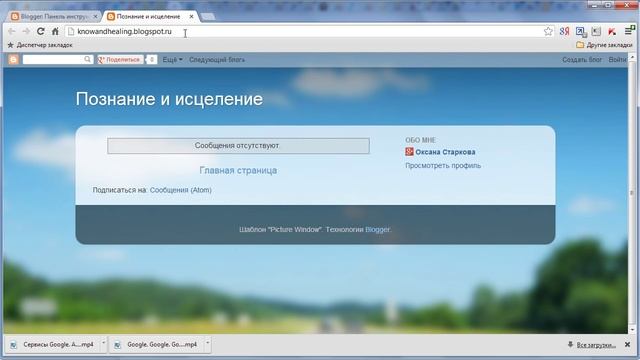Open the Главная страница link

pyautogui.click(x=238, y=170)
